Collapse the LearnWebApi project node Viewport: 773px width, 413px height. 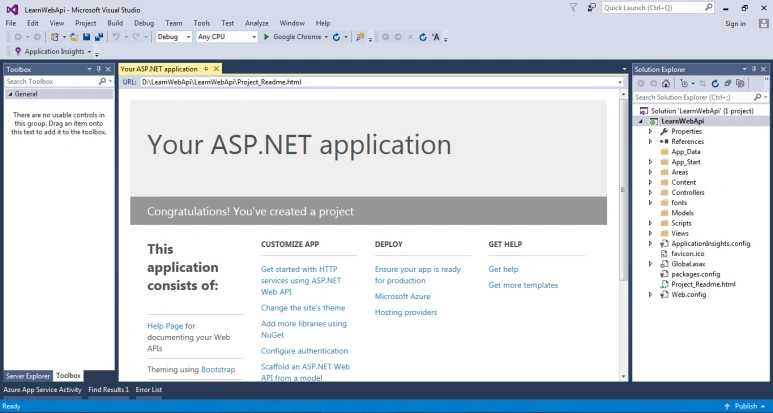click(641, 121)
